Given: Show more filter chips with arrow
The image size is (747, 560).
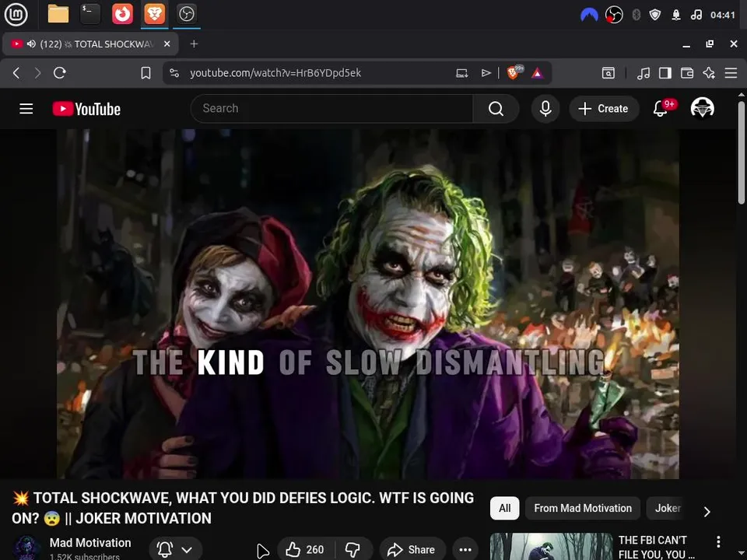Looking at the screenshot, I should click(x=707, y=512).
